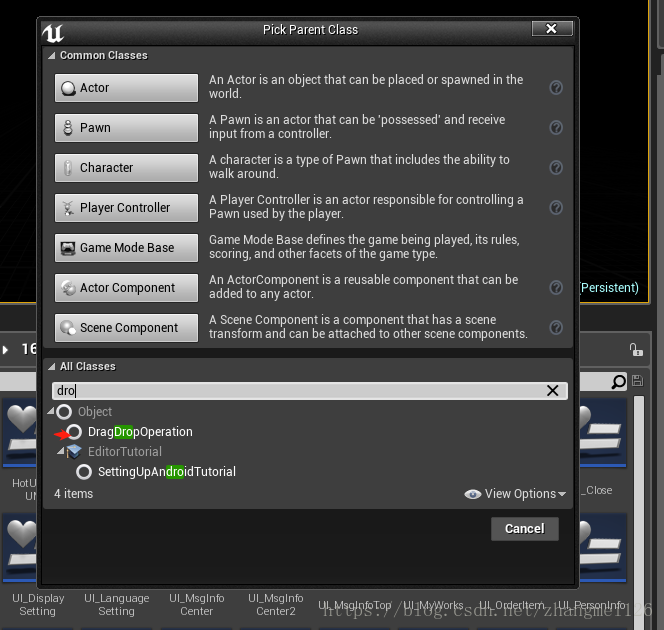Choose Pawn as parent class
Screen dimensions: 664x630
[x=126, y=127]
